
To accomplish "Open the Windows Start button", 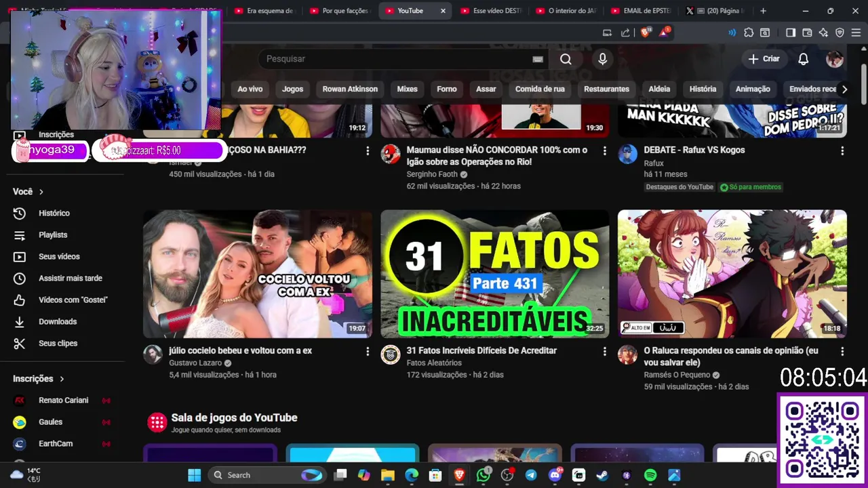I will tap(194, 475).
